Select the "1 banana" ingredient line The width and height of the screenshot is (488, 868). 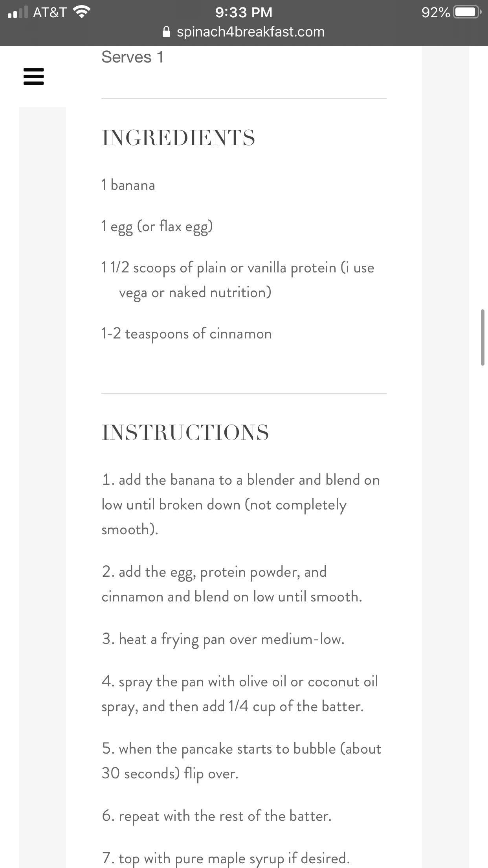[128, 185]
